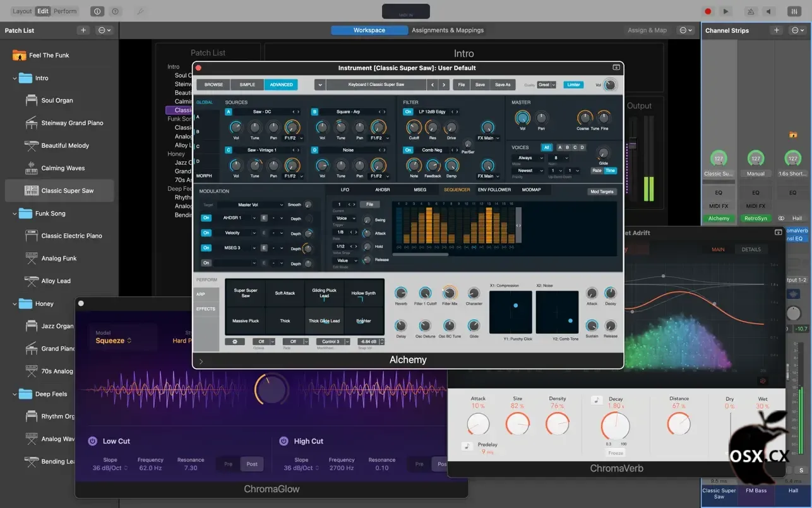
Task: Click the Mod Targets button
Action: 601,191
